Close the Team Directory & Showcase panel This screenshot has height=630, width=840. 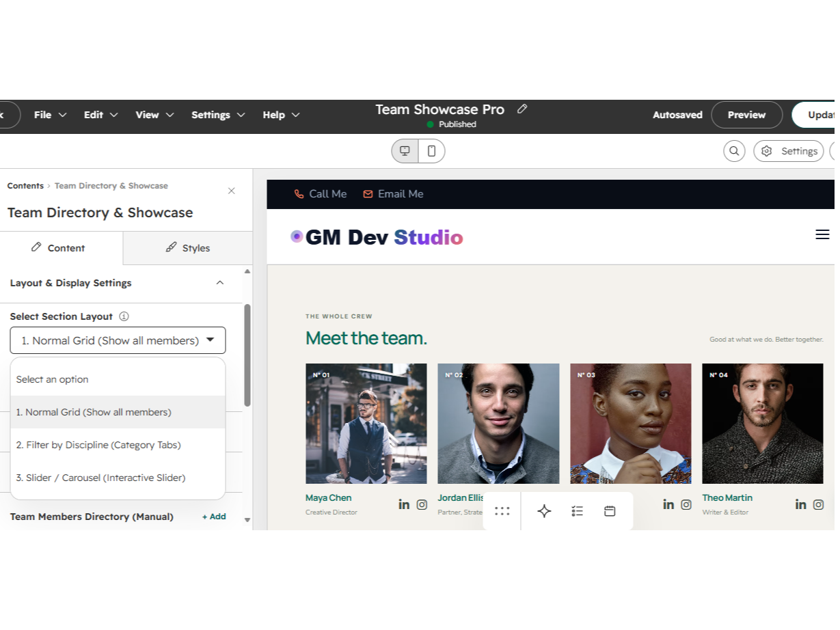tap(233, 192)
